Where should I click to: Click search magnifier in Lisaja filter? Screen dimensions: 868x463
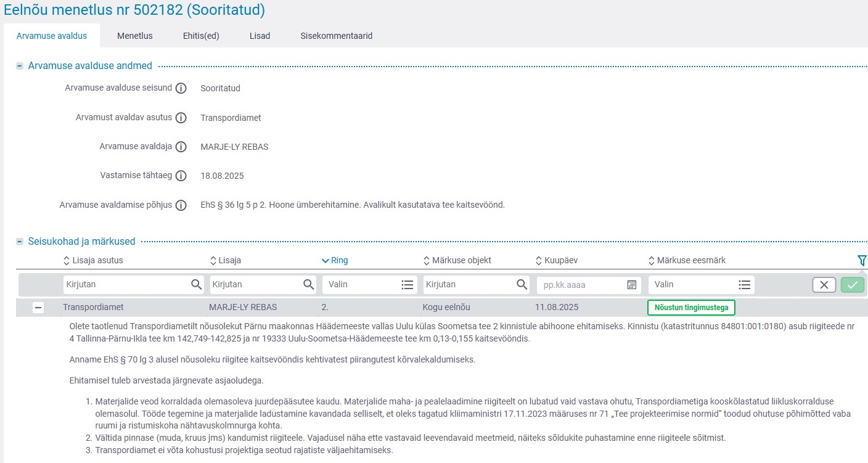coord(308,285)
